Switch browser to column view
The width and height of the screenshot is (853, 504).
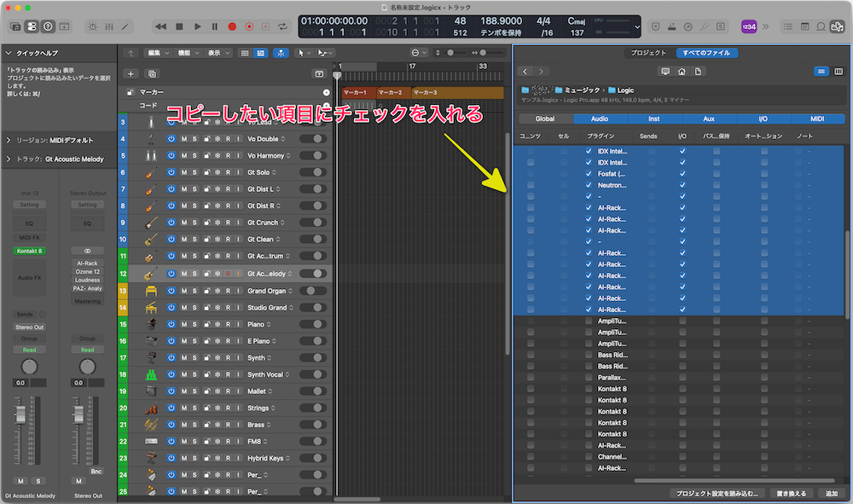coord(838,72)
